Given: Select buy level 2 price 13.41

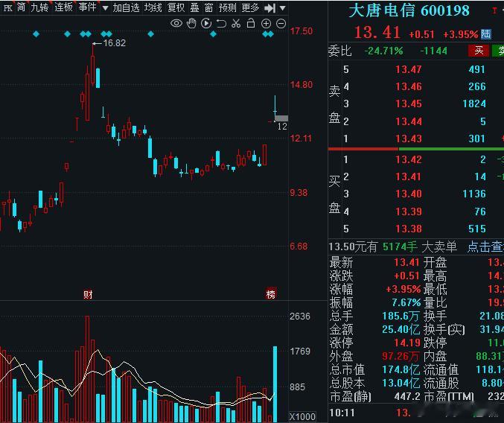Looking at the screenshot, I should click(408, 176).
